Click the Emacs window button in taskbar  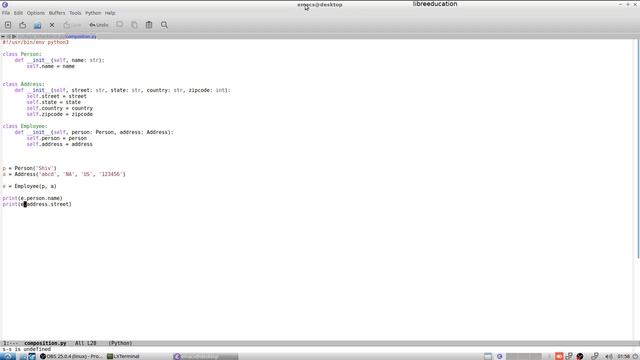(205, 356)
